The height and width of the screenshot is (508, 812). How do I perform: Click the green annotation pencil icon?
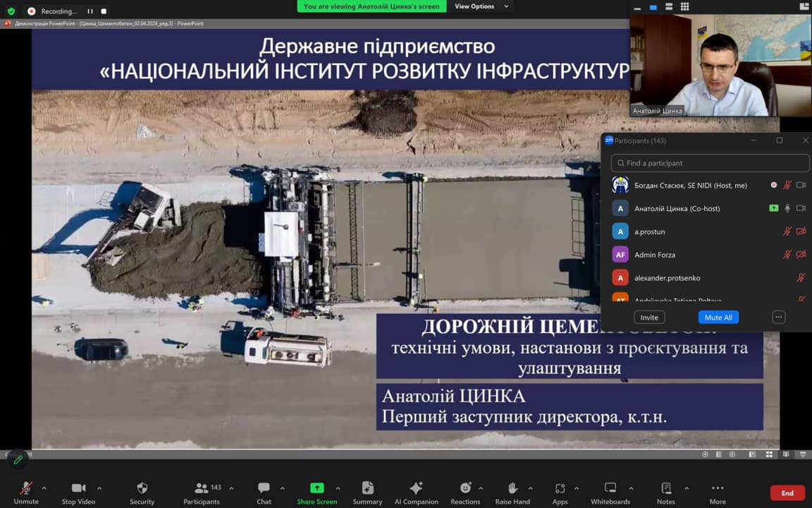pos(18,459)
